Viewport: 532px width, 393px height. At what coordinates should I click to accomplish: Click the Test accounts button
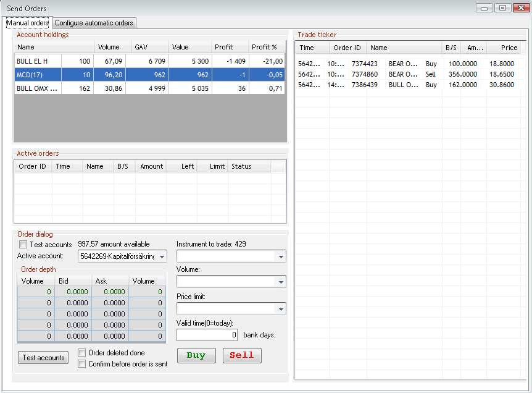point(43,358)
